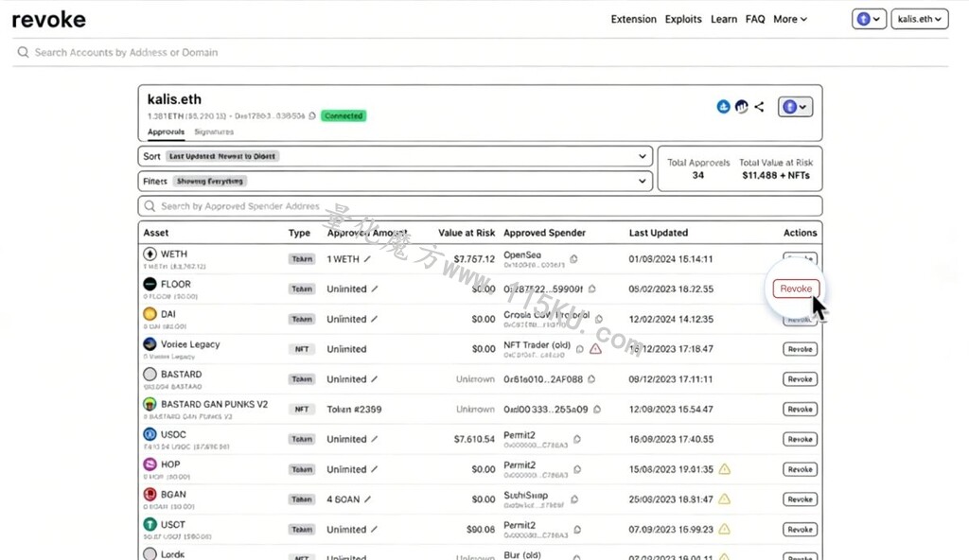Screen dimensions: 969x560
Task: Go to the Exploits page
Action: [x=683, y=19]
